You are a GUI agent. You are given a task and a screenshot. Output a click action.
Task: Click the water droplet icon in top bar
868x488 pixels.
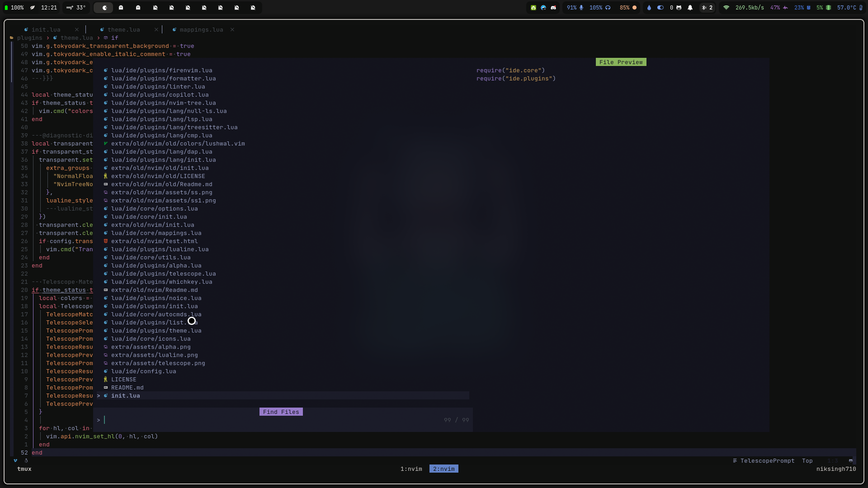coord(649,8)
